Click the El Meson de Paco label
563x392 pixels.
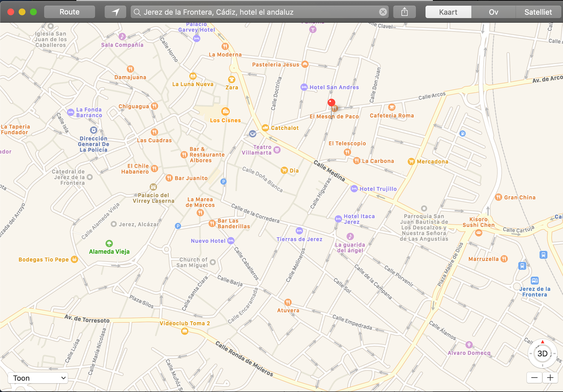click(334, 117)
